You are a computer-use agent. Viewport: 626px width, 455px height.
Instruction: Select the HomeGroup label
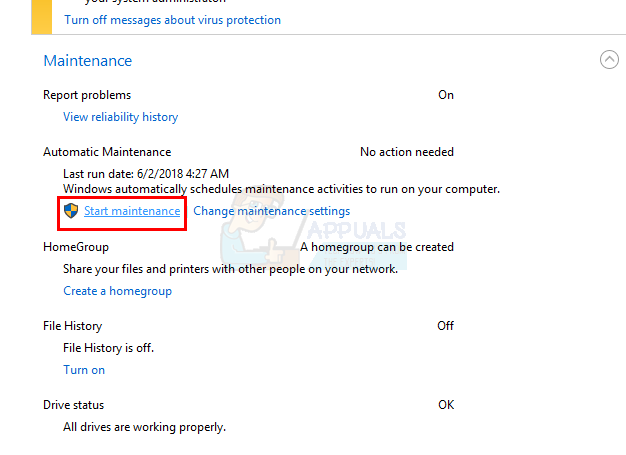coord(76,247)
